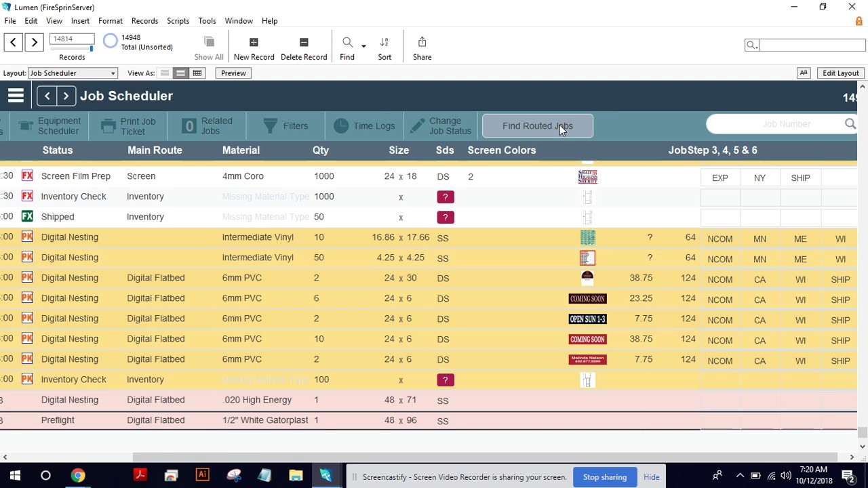The width and height of the screenshot is (868, 488).
Task: Click the record number field 14814
Action: (72, 39)
